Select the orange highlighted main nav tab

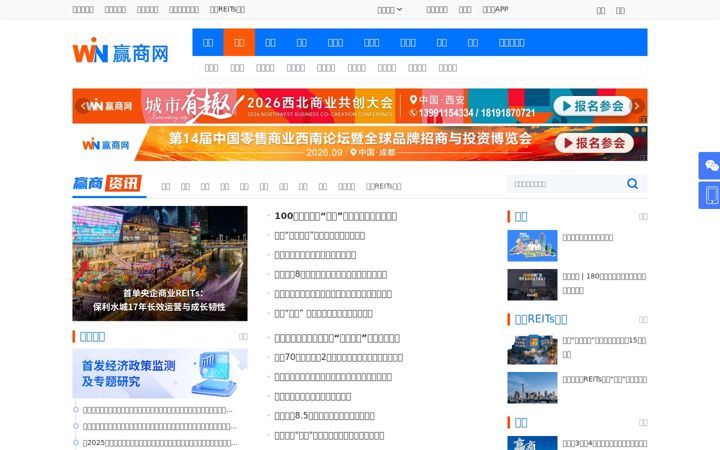(x=239, y=42)
